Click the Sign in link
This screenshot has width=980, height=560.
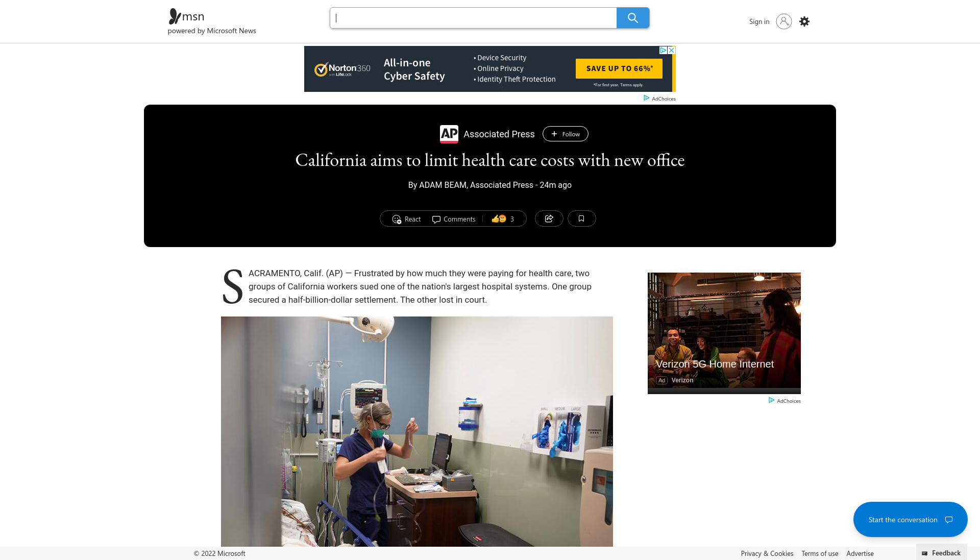(x=759, y=21)
